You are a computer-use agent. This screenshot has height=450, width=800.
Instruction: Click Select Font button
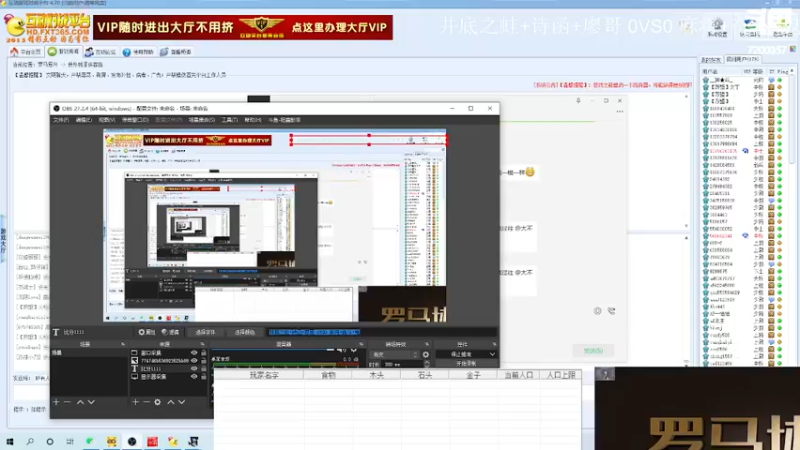click(205, 332)
